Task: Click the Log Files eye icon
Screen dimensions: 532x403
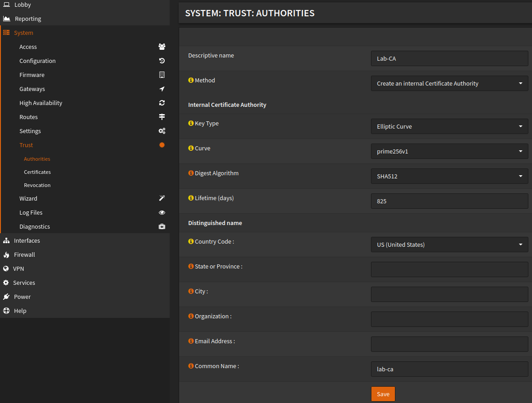Action: (x=162, y=212)
